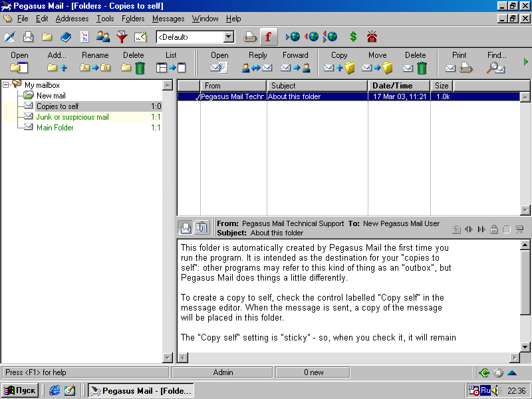
Task: Click the previous message arrows icon in preview
Action: coord(469,229)
